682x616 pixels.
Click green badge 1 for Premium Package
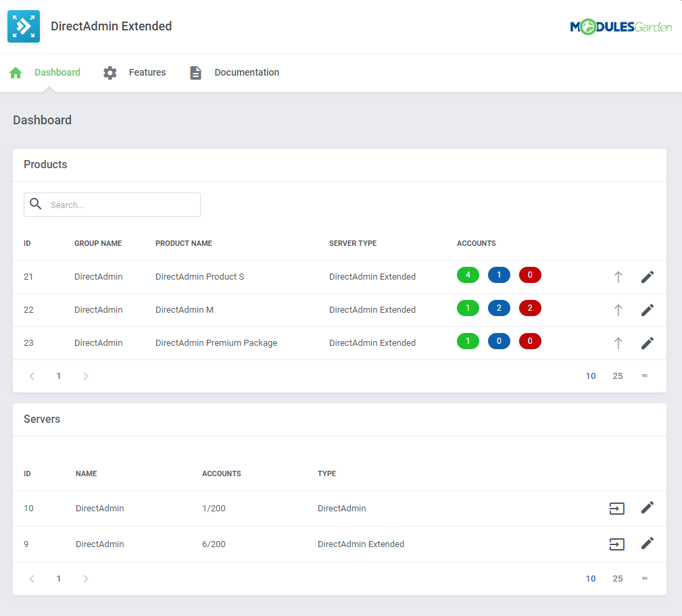coord(468,341)
